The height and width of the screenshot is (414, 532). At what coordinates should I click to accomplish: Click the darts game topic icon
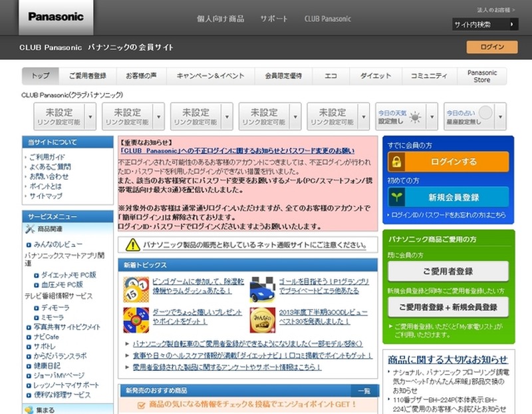tap(136, 320)
